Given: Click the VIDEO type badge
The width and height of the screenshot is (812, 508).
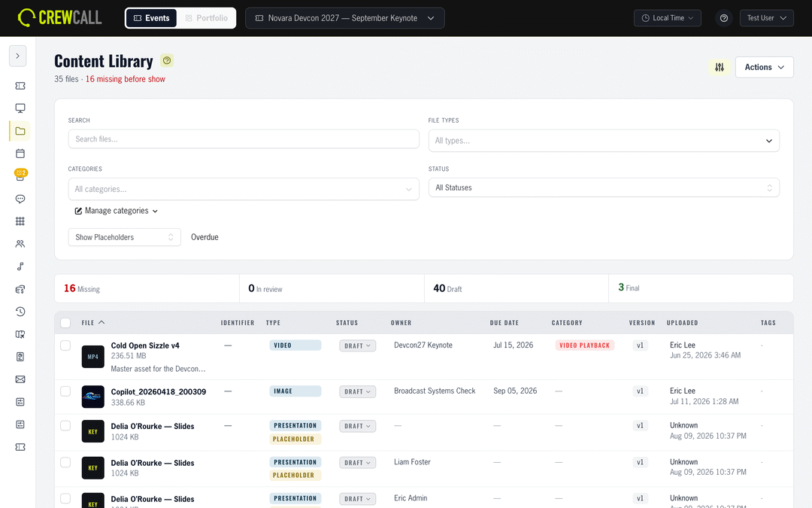Looking at the screenshot, I should point(295,345).
